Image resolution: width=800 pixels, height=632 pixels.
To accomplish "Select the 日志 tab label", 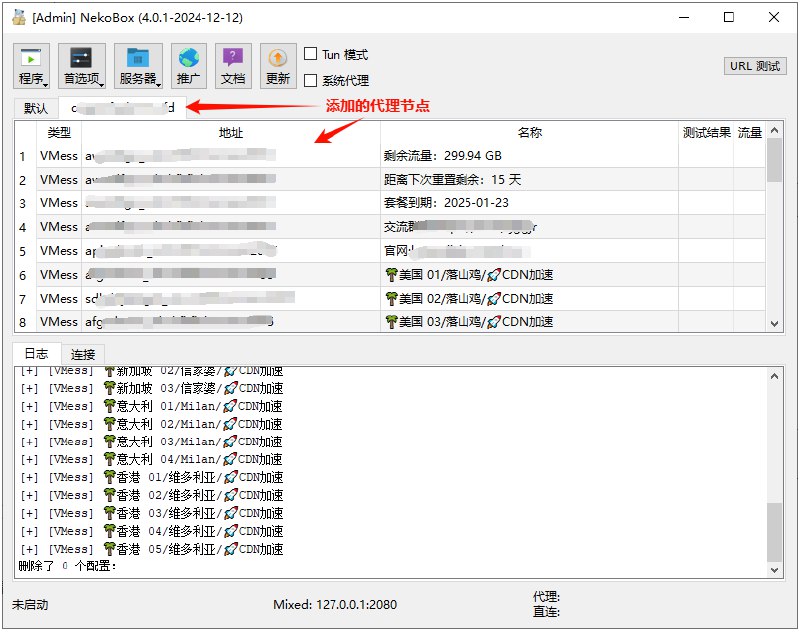I will 36,354.
